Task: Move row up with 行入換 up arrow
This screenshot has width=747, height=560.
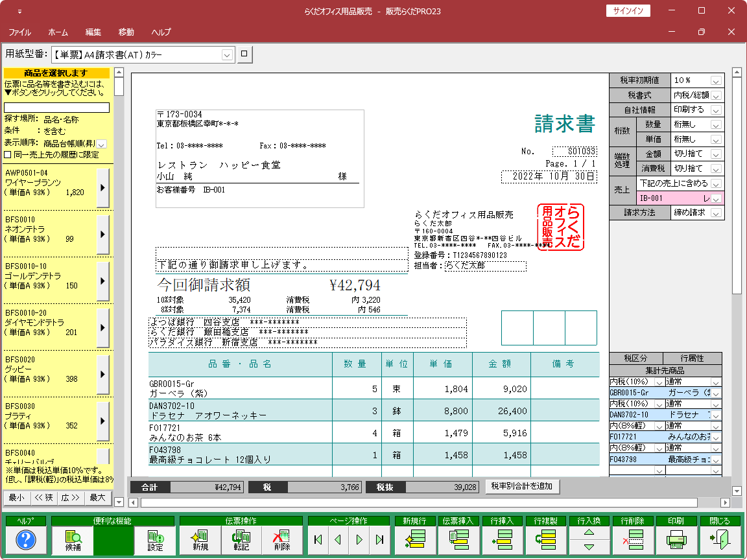Action: (x=589, y=532)
